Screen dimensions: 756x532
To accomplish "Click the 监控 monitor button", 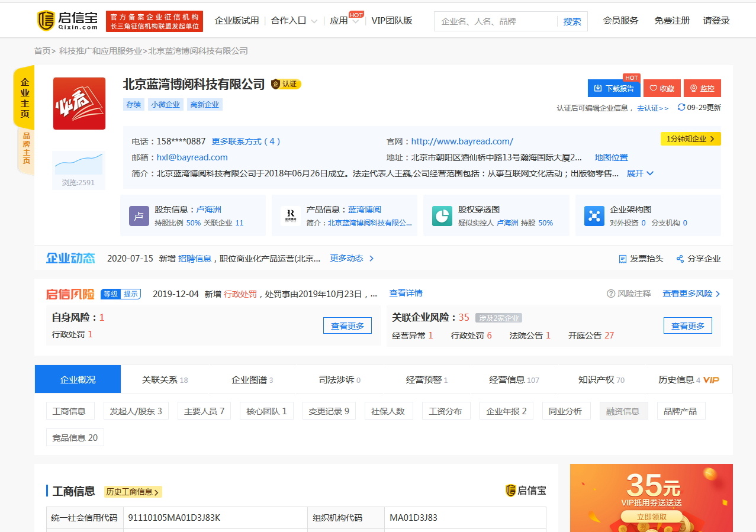I will (702, 88).
